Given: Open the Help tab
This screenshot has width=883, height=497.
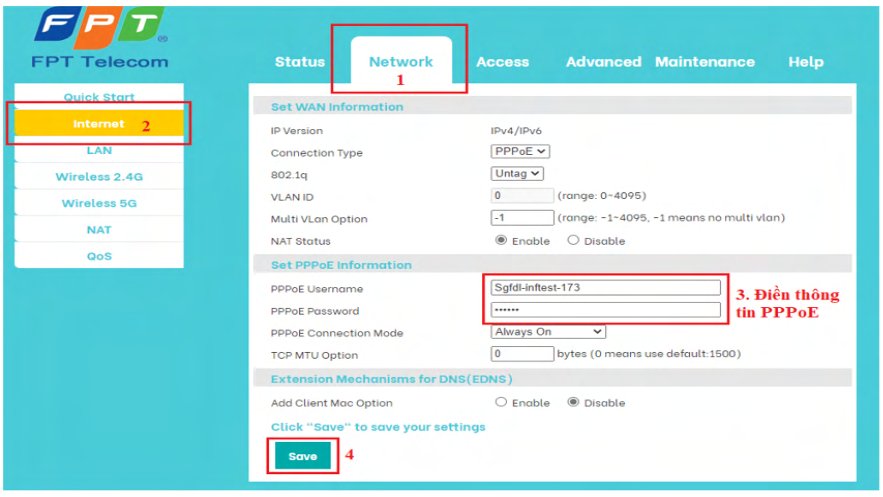Looking at the screenshot, I should tap(805, 62).
